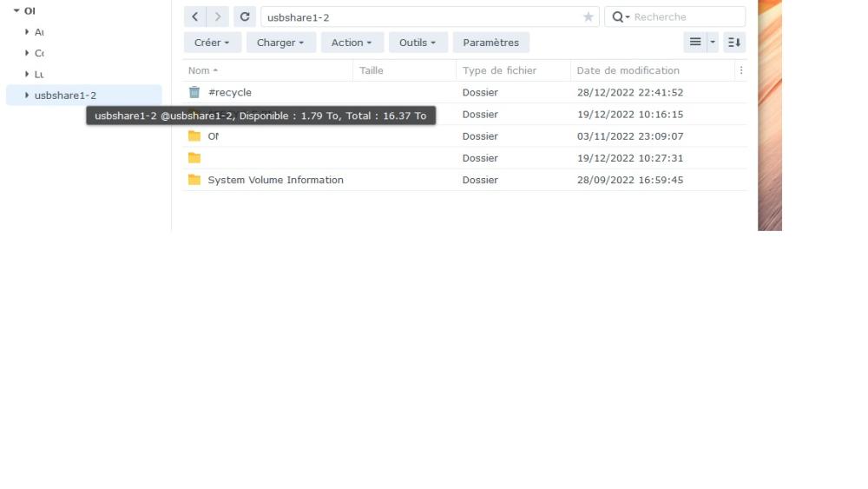Image resolution: width=868 pixels, height=489 pixels.
Task: Collapse the top-level tree node
Action: pos(16,10)
